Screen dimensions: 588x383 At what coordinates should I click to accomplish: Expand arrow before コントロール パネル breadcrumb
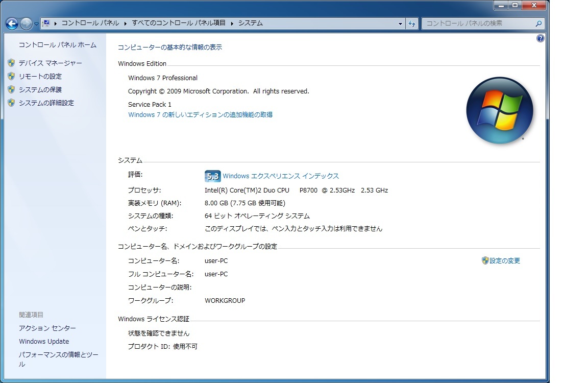click(x=56, y=23)
